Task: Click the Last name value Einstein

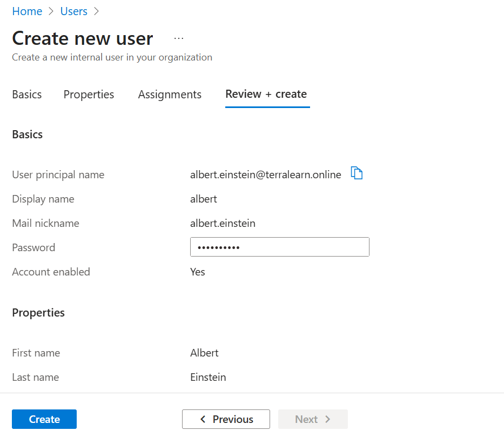Action: click(x=208, y=377)
